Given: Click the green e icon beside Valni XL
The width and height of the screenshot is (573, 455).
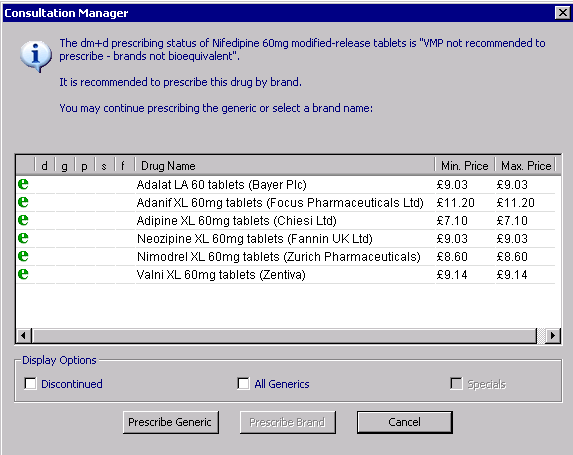Looking at the screenshot, I should coord(23,274).
